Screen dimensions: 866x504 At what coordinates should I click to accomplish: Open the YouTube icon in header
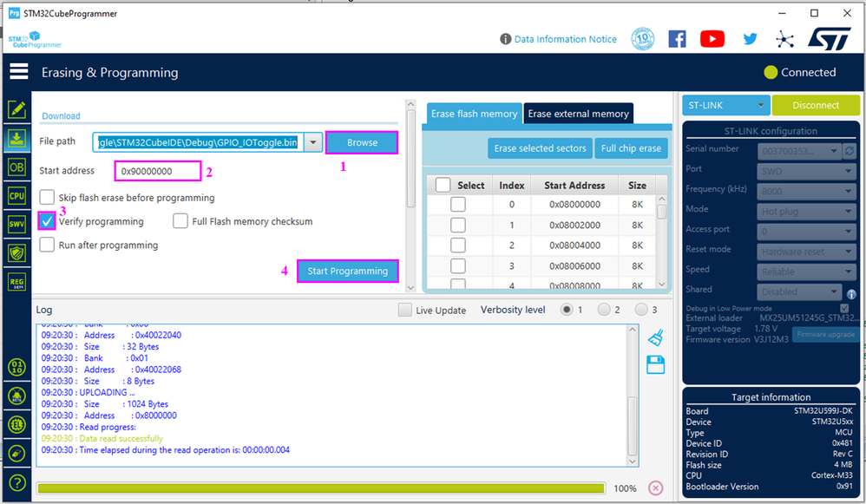click(x=712, y=39)
